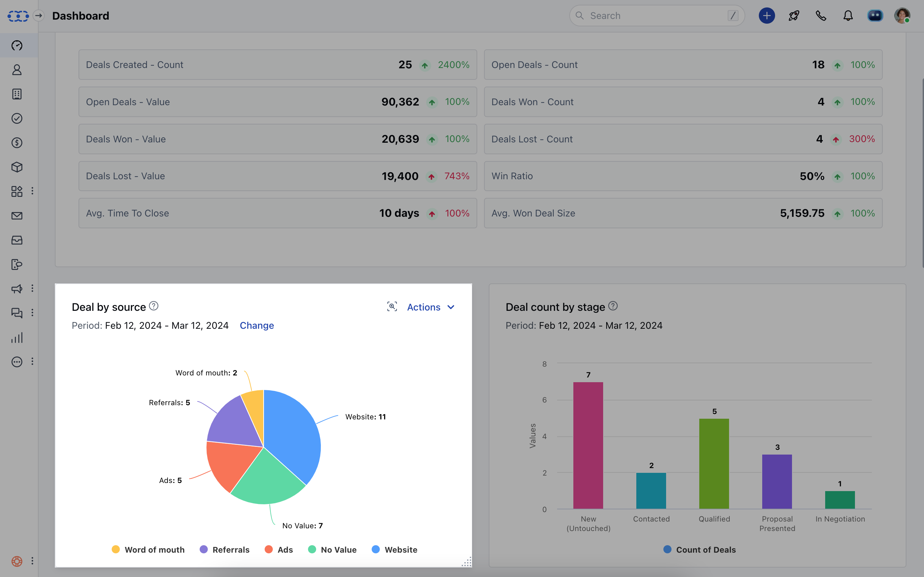Click the Campaigns megaphone icon
The height and width of the screenshot is (577, 924).
(x=17, y=289)
